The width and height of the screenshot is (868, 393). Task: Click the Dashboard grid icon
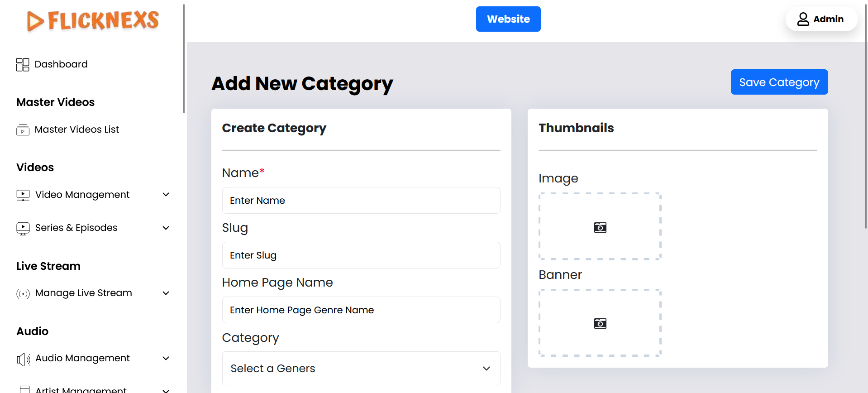point(23,65)
